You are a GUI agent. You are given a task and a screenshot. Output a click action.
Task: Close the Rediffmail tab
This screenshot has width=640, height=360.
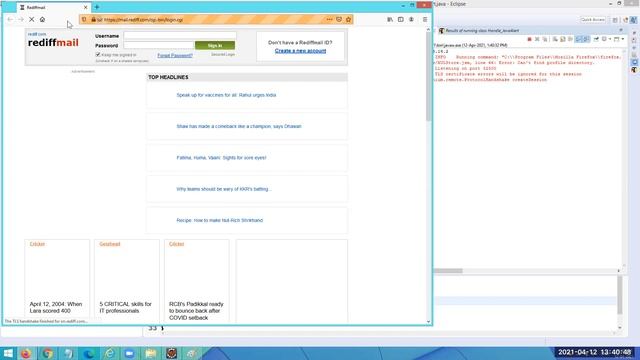[86, 7]
